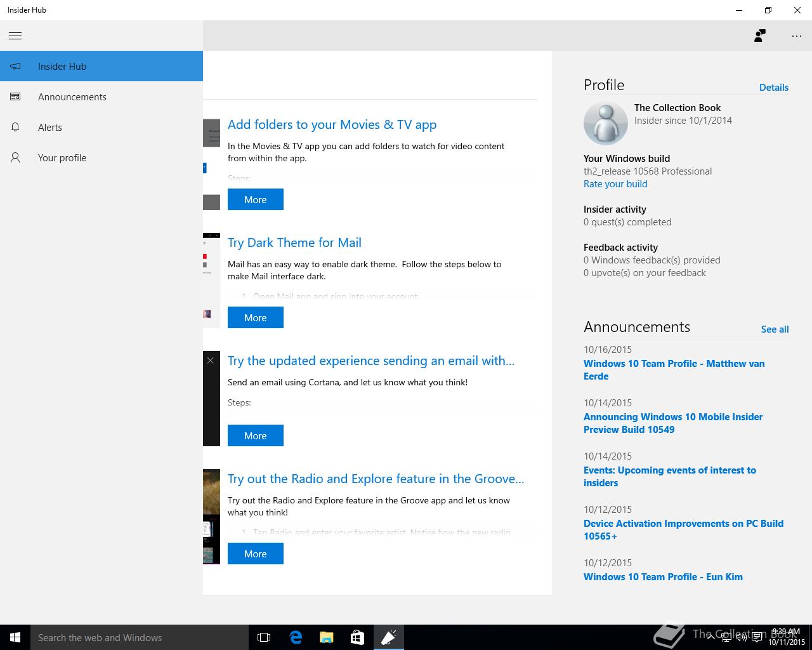Open 'Try the updated experience sending an email' title
Image resolution: width=812 pixels, height=650 pixels.
(x=371, y=361)
